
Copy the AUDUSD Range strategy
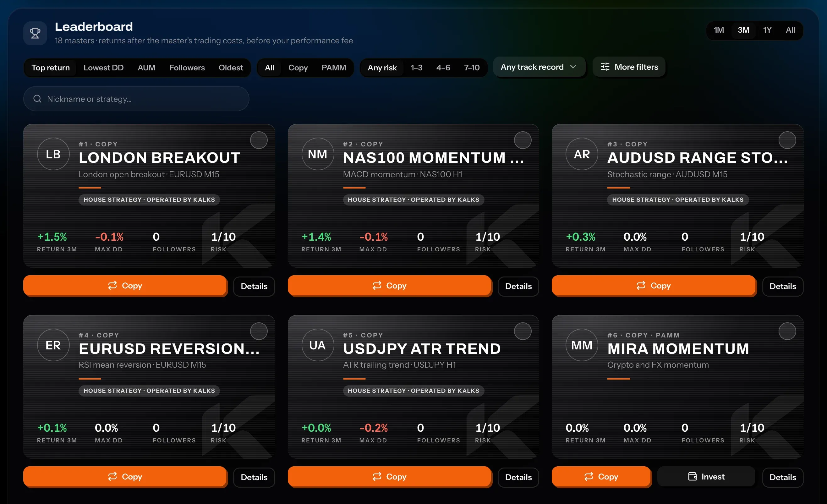[654, 286]
